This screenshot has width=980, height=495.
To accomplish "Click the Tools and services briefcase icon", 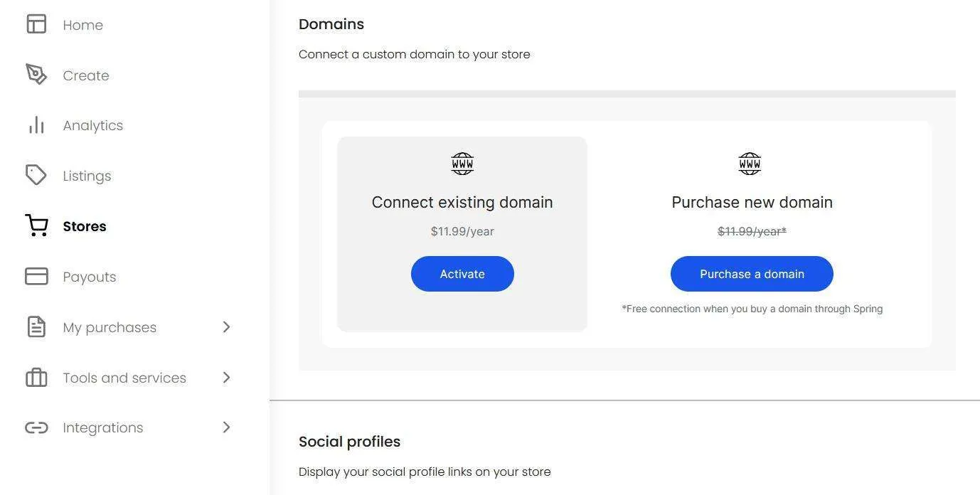I will click(x=36, y=377).
